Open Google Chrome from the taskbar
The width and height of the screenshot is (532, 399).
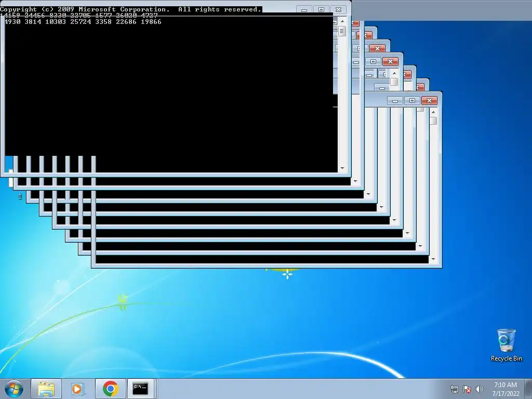click(110, 389)
